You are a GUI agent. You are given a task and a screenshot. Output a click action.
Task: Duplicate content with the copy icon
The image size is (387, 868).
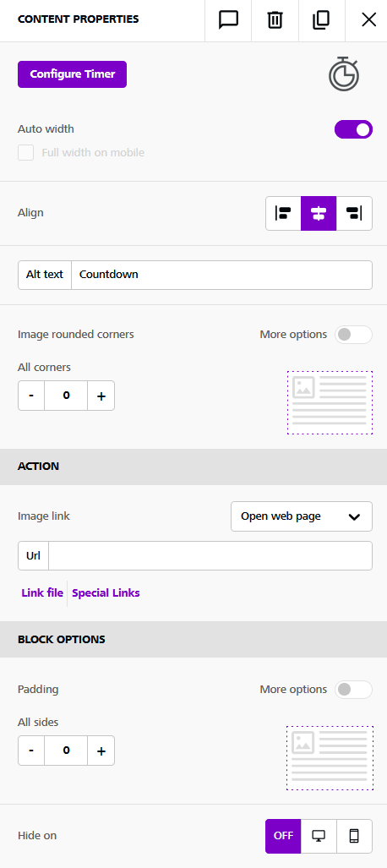[321, 20]
